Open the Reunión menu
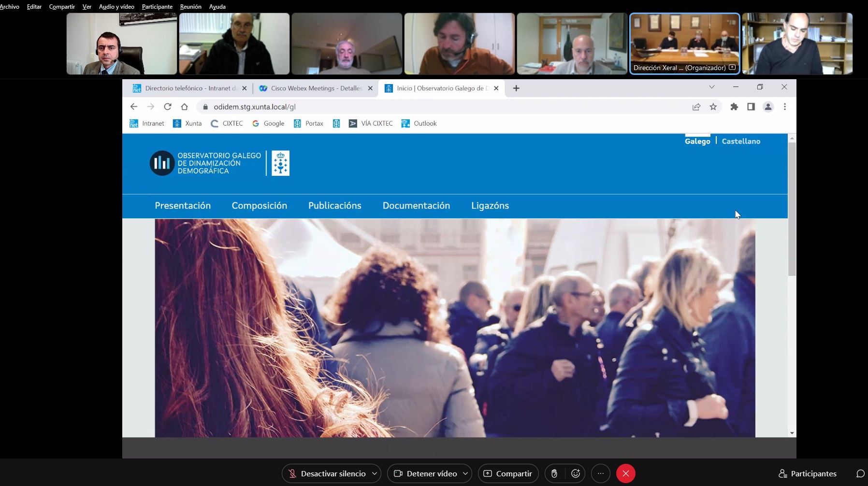This screenshot has width=868, height=486. coord(190,7)
